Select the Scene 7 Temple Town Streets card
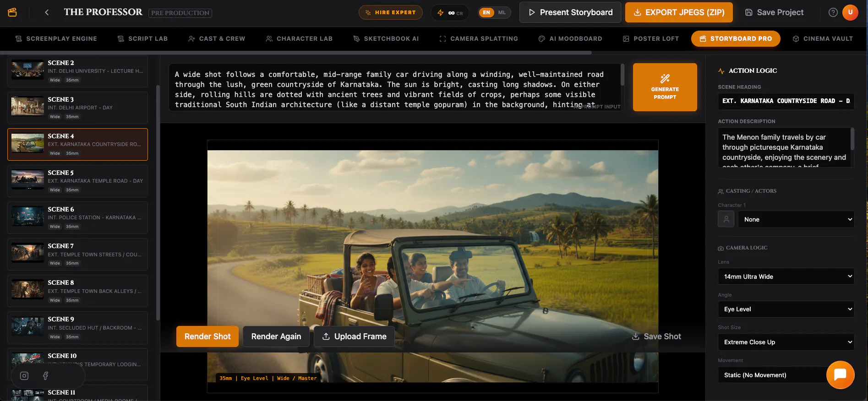 pyautogui.click(x=77, y=254)
